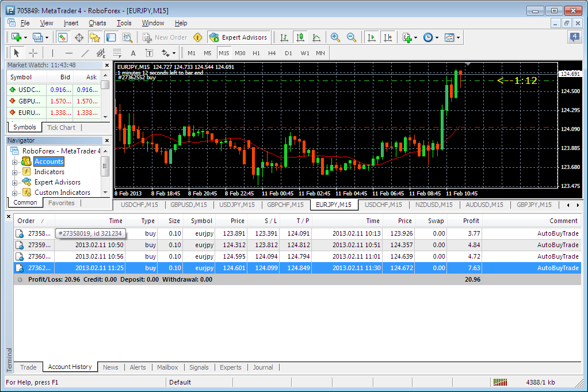Click the New Order button
Viewport: 588px width, 392px height.
(x=165, y=37)
